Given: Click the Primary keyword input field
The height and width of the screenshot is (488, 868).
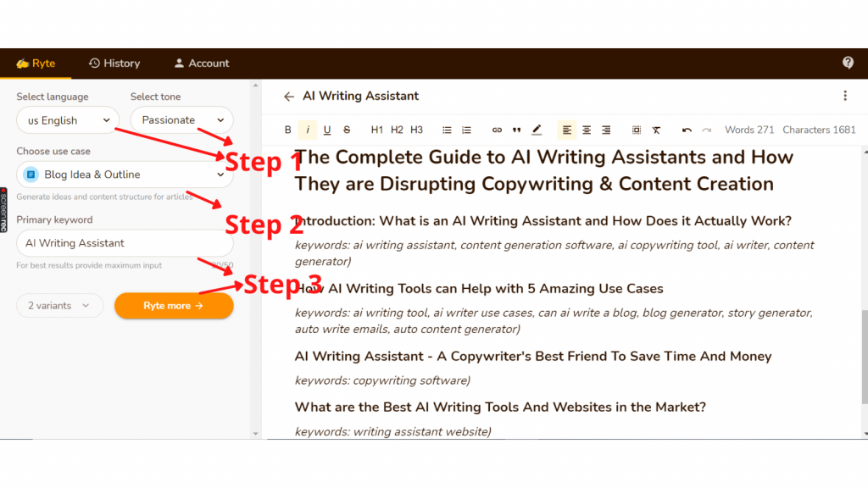Looking at the screenshot, I should pyautogui.click(x=125, y=243).
